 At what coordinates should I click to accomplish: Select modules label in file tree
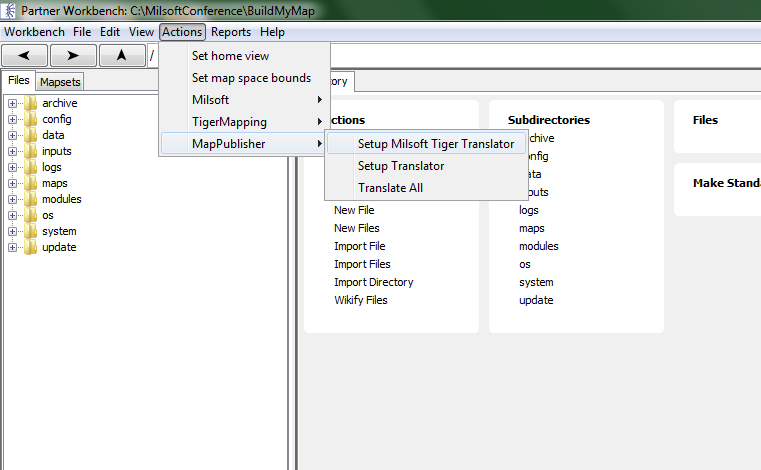point(62,199)
